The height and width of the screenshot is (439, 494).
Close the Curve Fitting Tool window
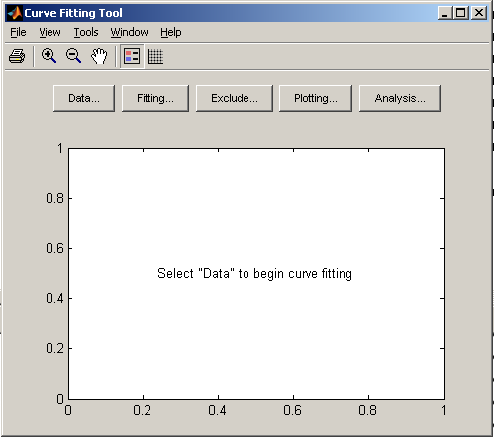pyautogui.click(x=479, y=13)
